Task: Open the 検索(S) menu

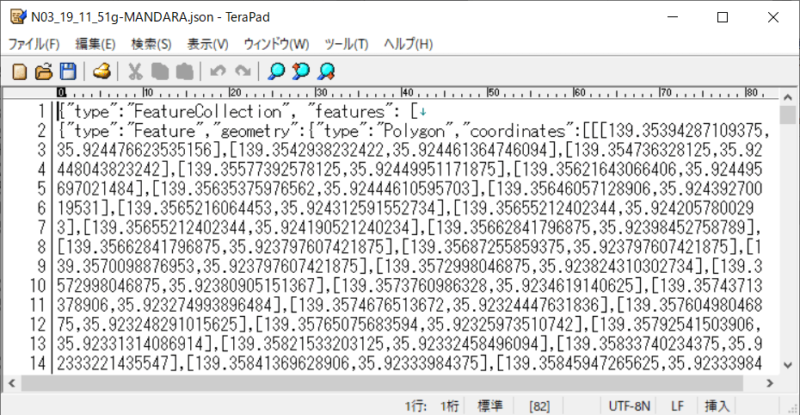Action: point(151,44)
